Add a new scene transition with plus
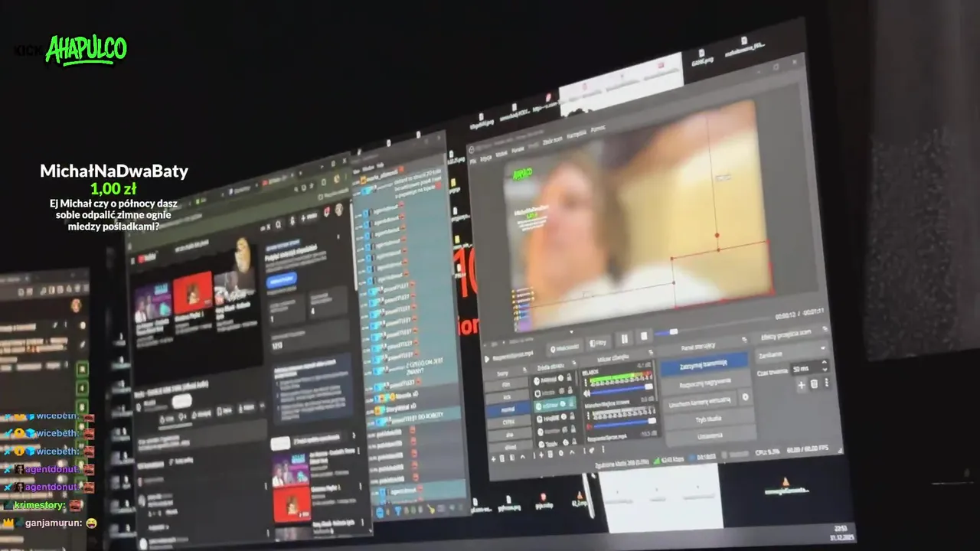 [x=802, y=384]
